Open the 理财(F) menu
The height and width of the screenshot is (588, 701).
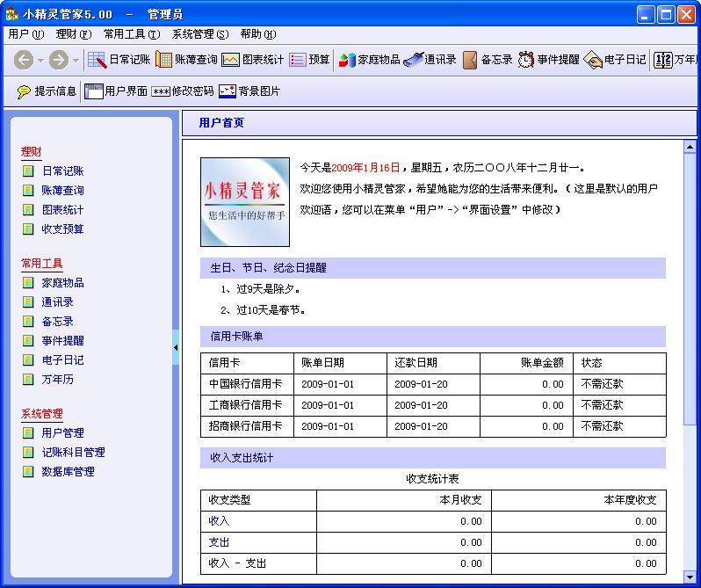tap(74, 34)
